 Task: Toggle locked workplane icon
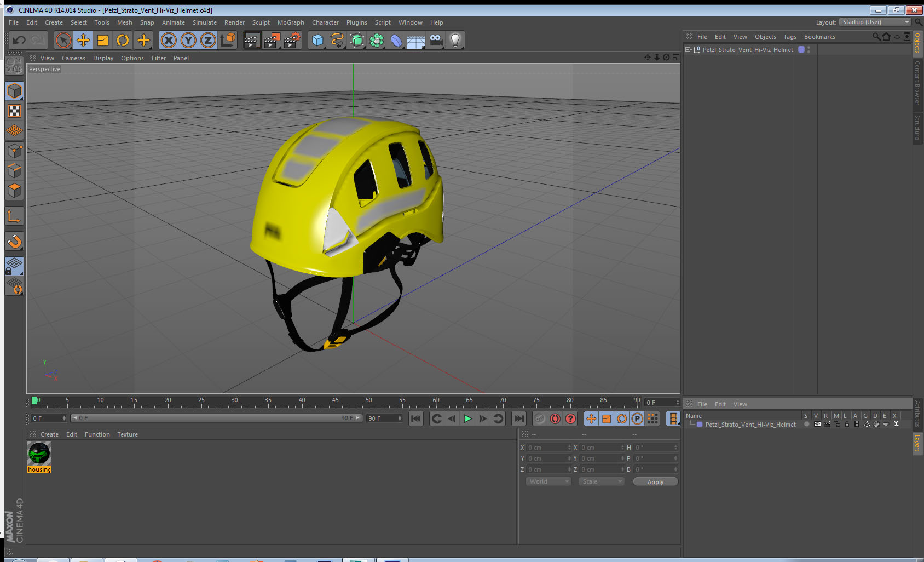[14, 266]
